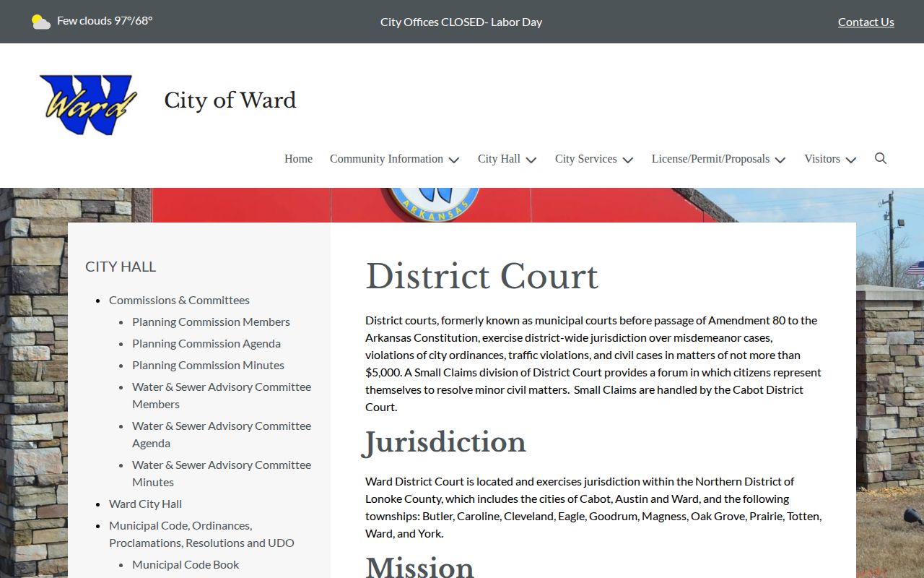Viewport: 924px width, 578px height.
Task: View the Planning Commission Minutes
Action: [x=208, y=365]
